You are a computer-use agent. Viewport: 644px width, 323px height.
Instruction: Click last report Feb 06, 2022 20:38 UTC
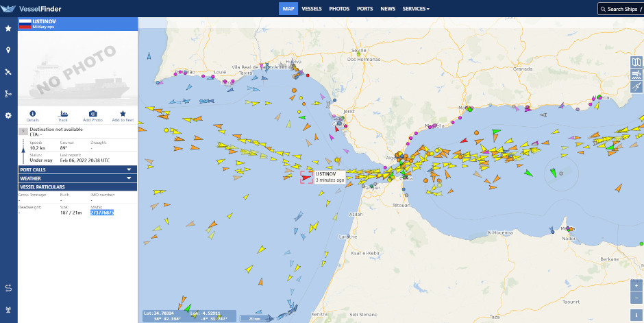tap(85, 160)
